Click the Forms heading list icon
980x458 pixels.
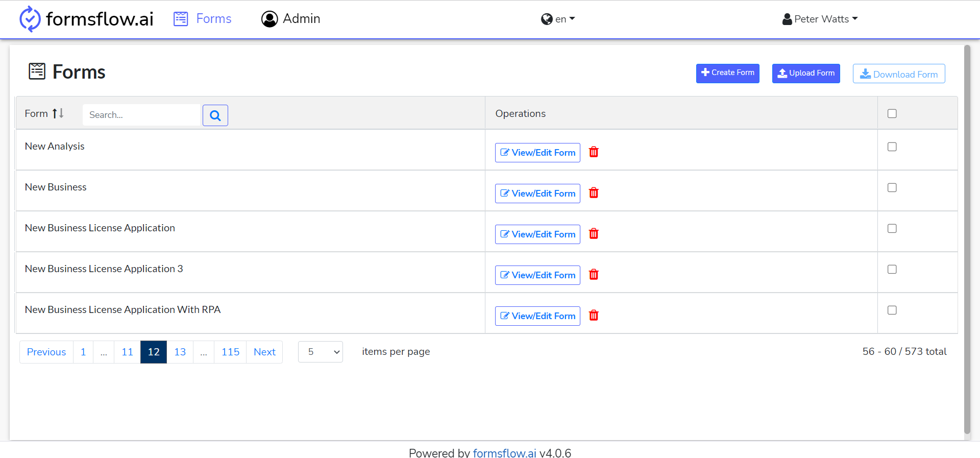(37, 71)
